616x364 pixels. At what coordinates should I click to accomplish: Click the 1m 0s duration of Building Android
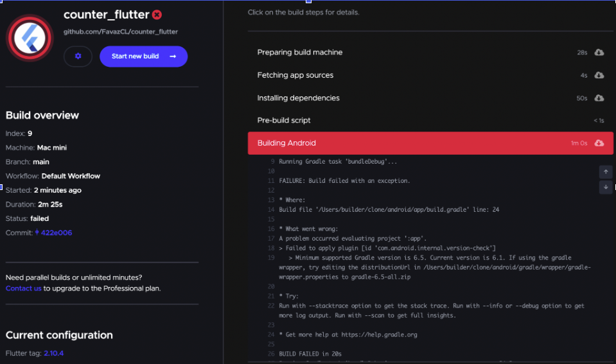click(579, 143)
